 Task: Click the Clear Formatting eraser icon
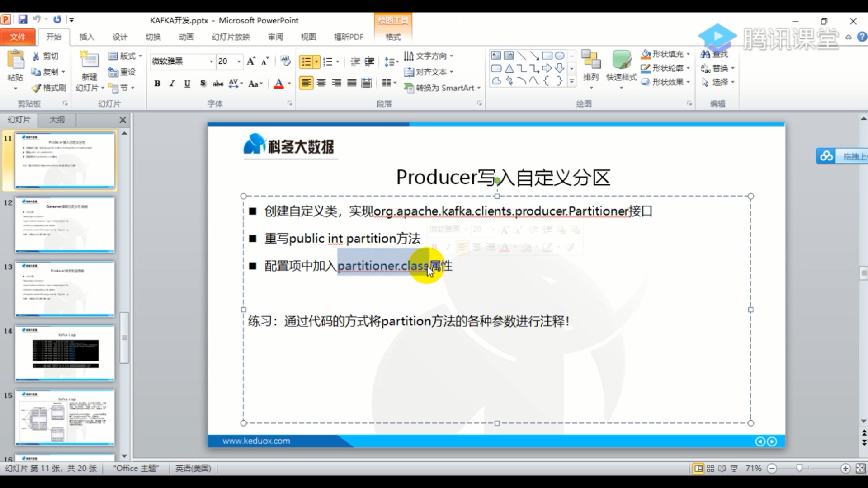285,61
